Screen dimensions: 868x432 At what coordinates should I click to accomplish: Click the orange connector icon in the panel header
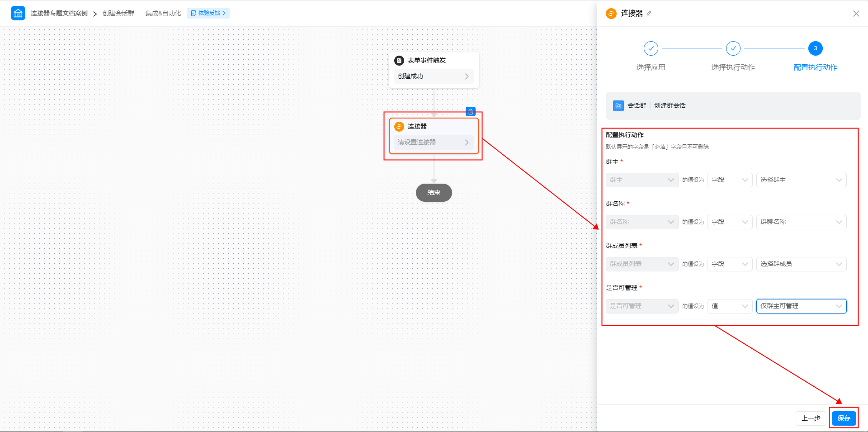click(611, 14)
